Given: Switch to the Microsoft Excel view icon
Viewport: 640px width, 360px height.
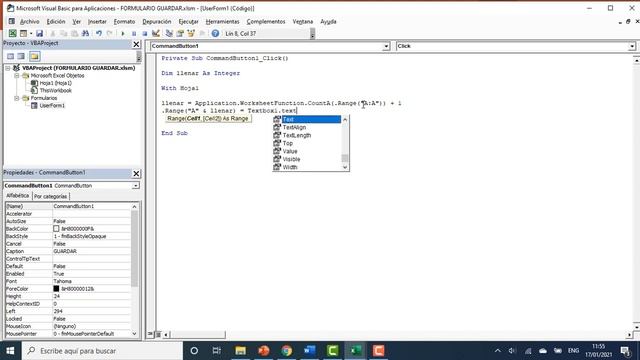Looking at the screenshot, I should coord(13,33).
